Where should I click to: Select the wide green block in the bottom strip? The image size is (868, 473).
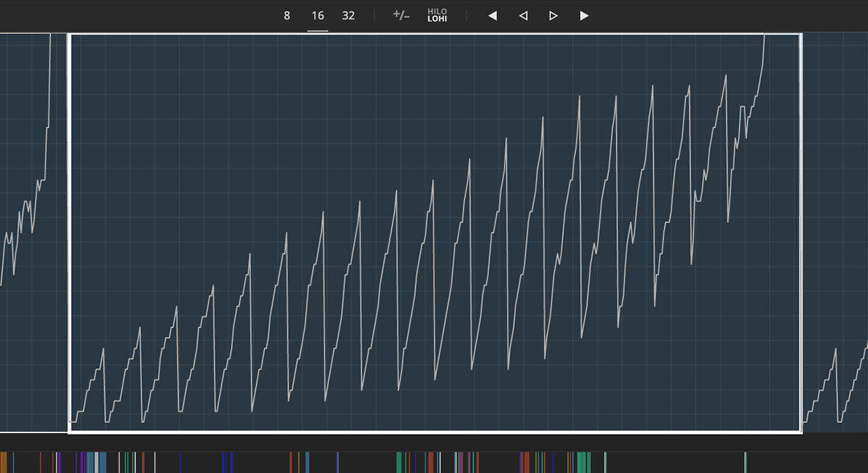click(x=583, y=462)
